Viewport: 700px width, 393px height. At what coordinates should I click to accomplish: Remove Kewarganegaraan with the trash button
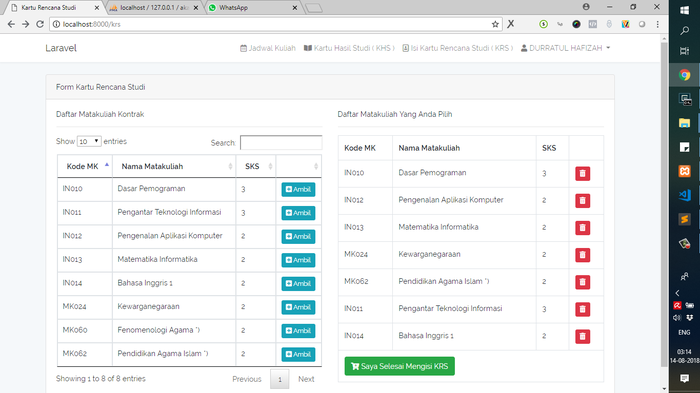point(583,255)
